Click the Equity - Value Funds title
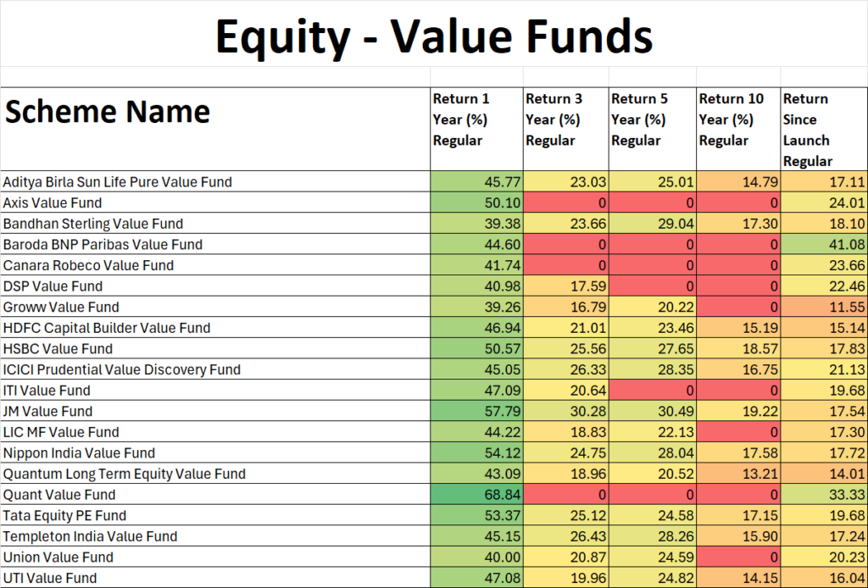The height and width of the screenshot is (588, 868). coord(434,36)
